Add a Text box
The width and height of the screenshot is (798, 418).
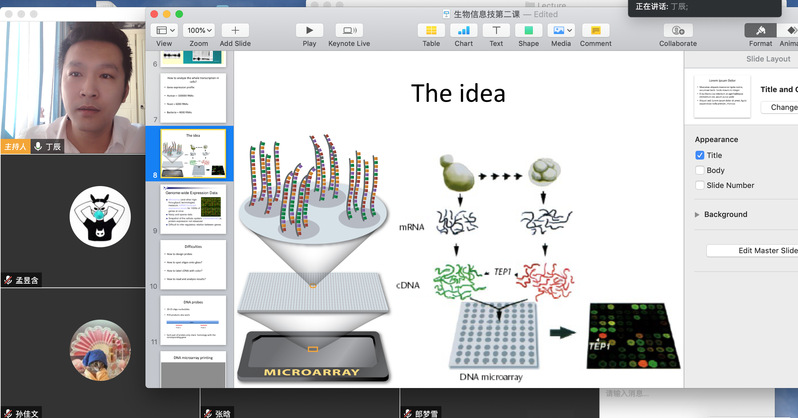pyautogui.click(x=496, y=31)
